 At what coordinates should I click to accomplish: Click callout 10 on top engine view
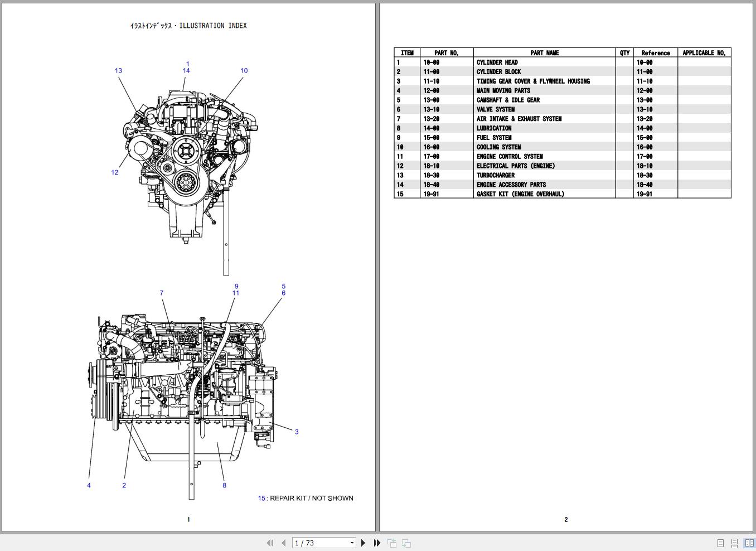pos(244,71)
